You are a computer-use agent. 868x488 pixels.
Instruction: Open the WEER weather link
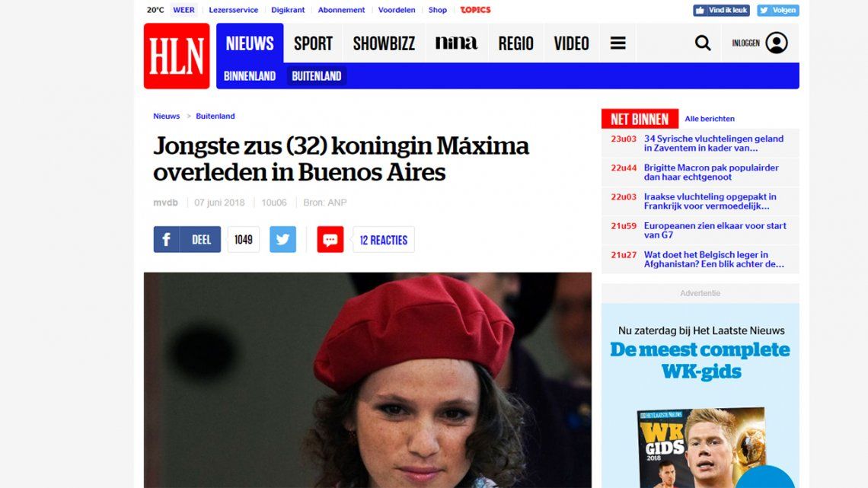coord(183,10)
